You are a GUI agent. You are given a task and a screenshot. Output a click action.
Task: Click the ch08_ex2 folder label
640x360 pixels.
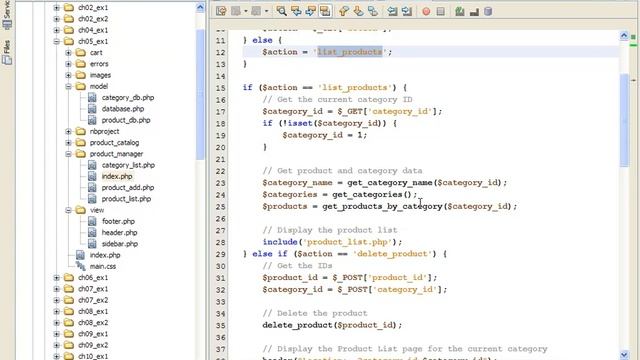coord(93,322)
